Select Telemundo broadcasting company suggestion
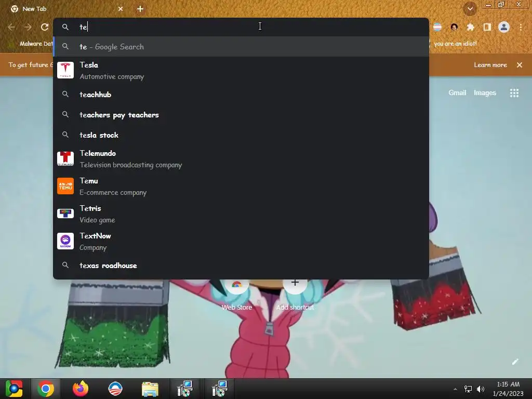The image size is (532, 399). pos(241,159)
